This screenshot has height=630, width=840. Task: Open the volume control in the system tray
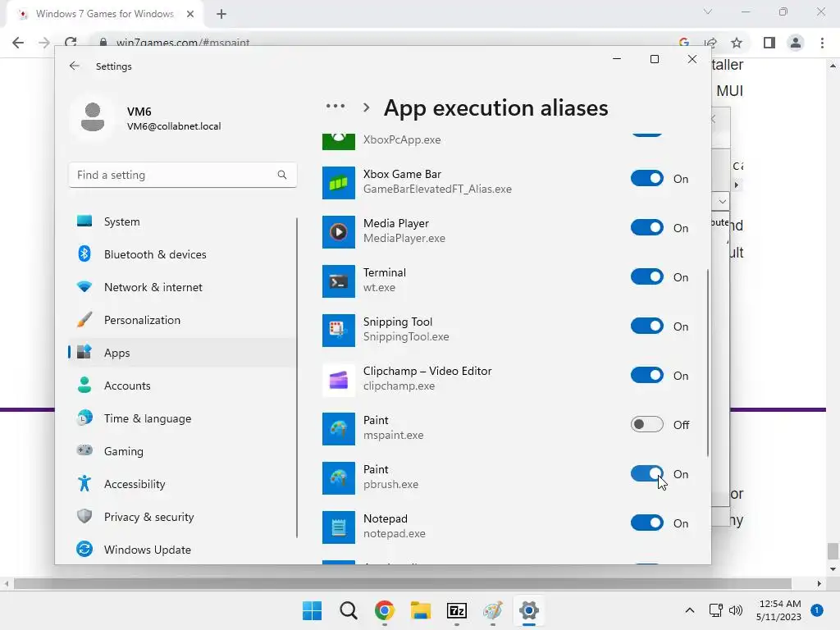(736, 610)
